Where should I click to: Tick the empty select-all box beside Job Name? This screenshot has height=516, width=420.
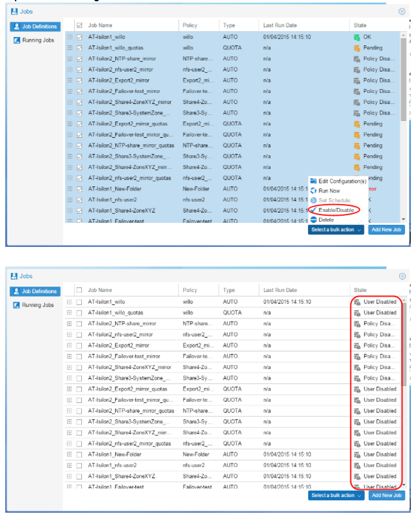tap(79, 290)
